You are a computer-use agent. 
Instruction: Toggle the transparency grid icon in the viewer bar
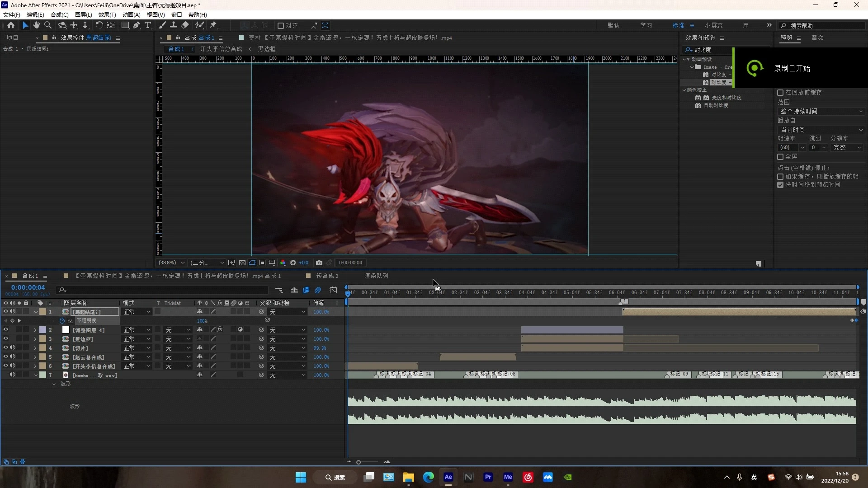pos(242,263)
